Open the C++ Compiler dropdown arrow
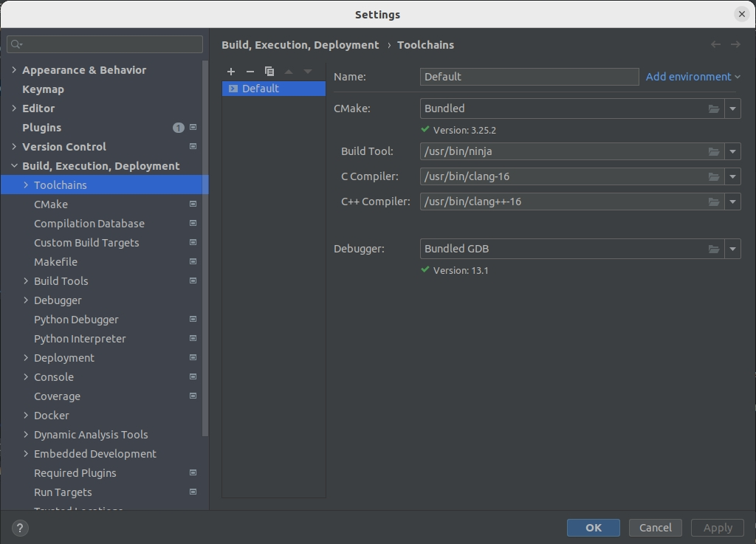 [732, 202]
